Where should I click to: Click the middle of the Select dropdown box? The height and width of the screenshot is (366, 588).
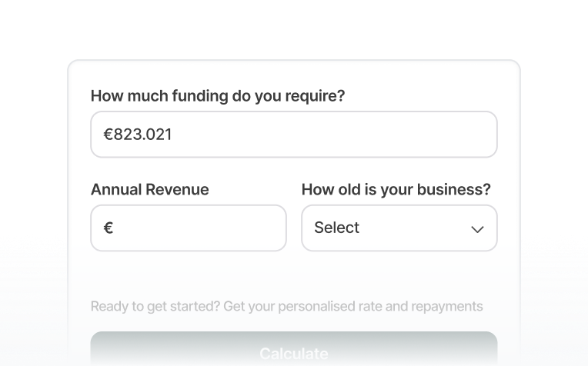click(399, 228)
